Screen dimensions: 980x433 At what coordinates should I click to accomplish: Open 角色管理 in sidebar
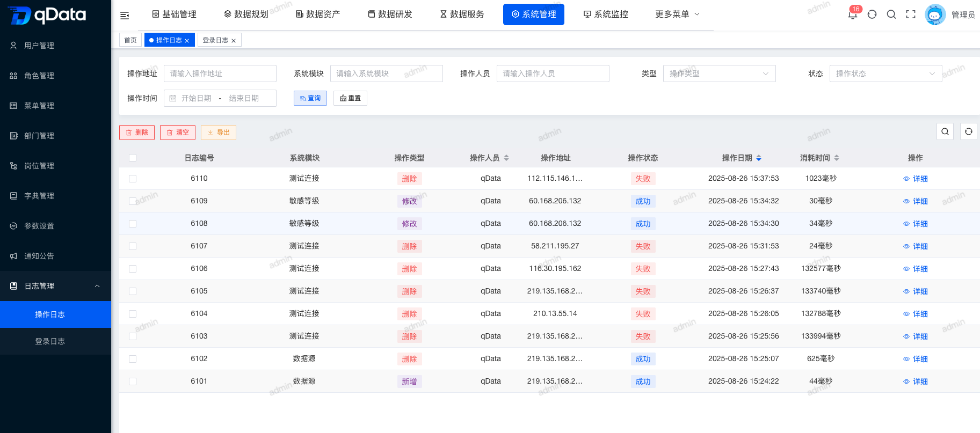pyautogui.click(x=55, y=76)
